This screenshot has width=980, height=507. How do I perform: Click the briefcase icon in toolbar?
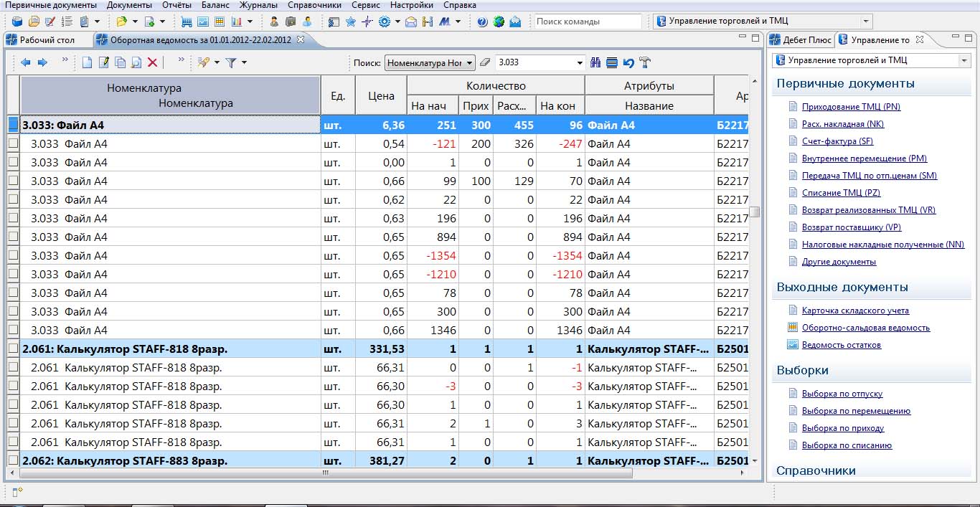291,22
